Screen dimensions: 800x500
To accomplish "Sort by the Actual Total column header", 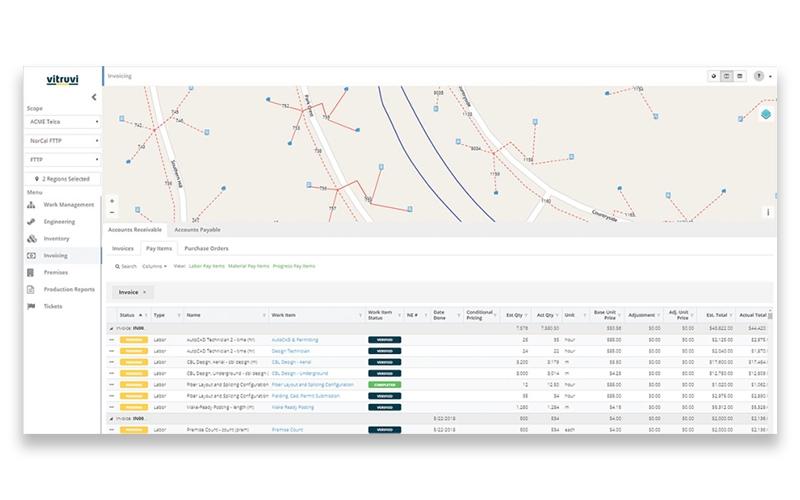I will 753,315.
